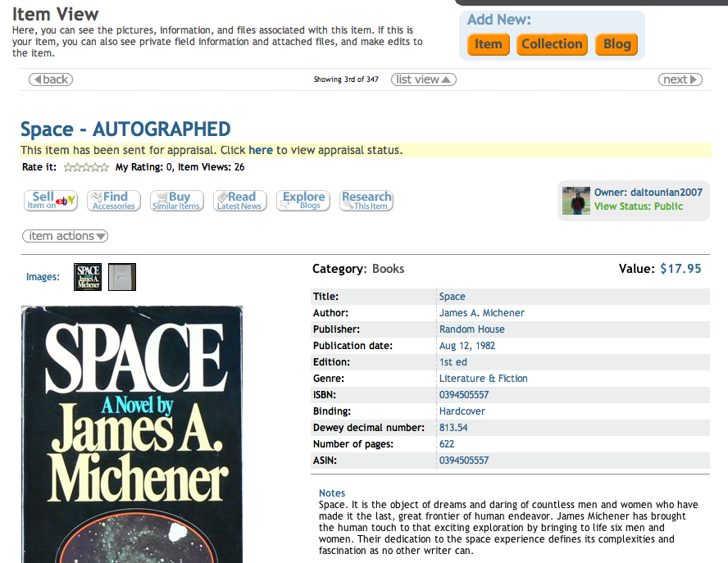Click the Sell Item on eBay icon
The width and height of the screenshot is (728, 563).
tap(51, 201)
